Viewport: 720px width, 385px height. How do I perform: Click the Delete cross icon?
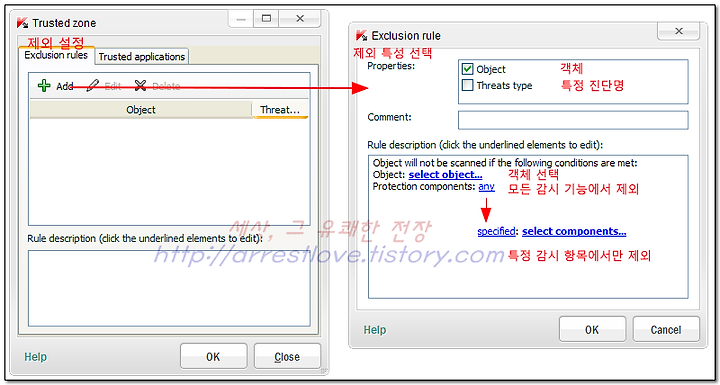(140, 85)
